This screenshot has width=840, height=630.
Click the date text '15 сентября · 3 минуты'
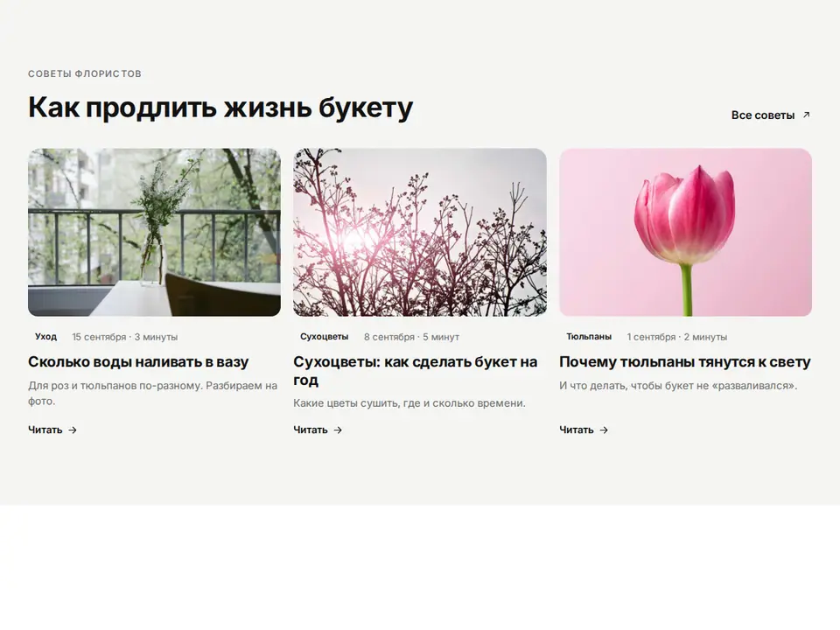125,337
